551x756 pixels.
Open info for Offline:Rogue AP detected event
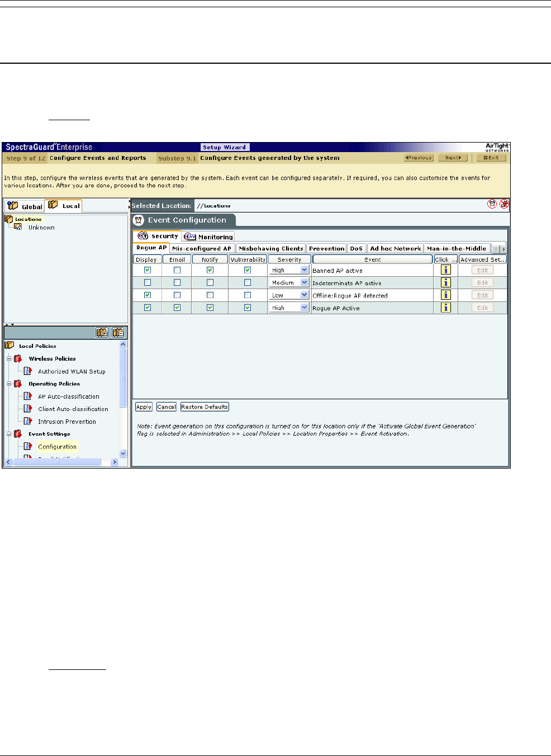(x=445, y=295)
